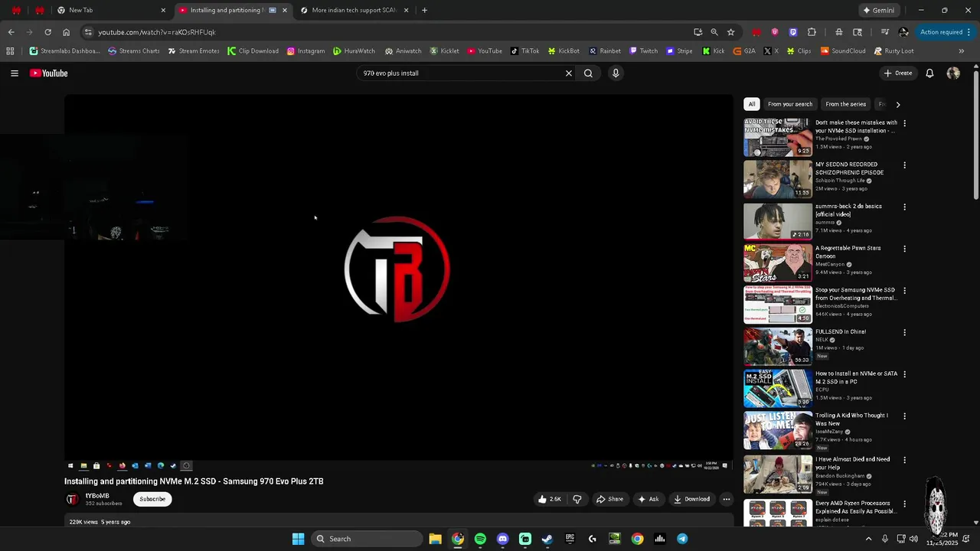980x551 pixels.
Task: Go back to the previous page
Action: coord(11,32)
